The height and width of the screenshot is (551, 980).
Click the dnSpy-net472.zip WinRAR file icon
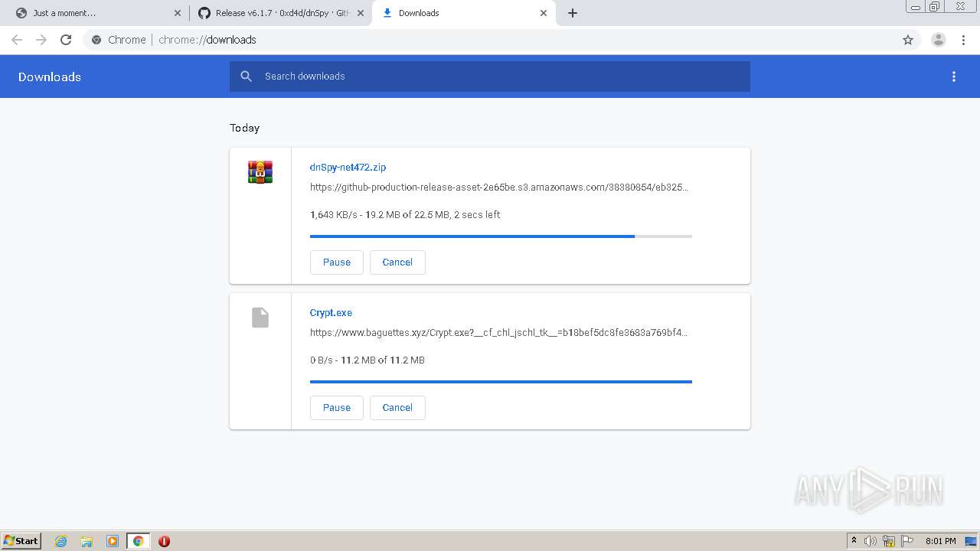260,172
